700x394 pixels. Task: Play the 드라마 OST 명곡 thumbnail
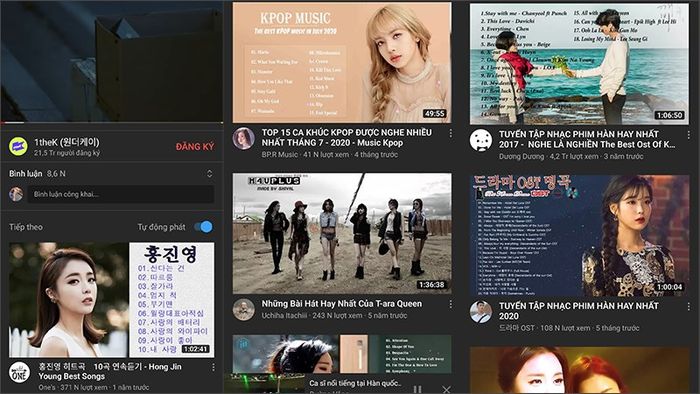click(x=579, y=235)
